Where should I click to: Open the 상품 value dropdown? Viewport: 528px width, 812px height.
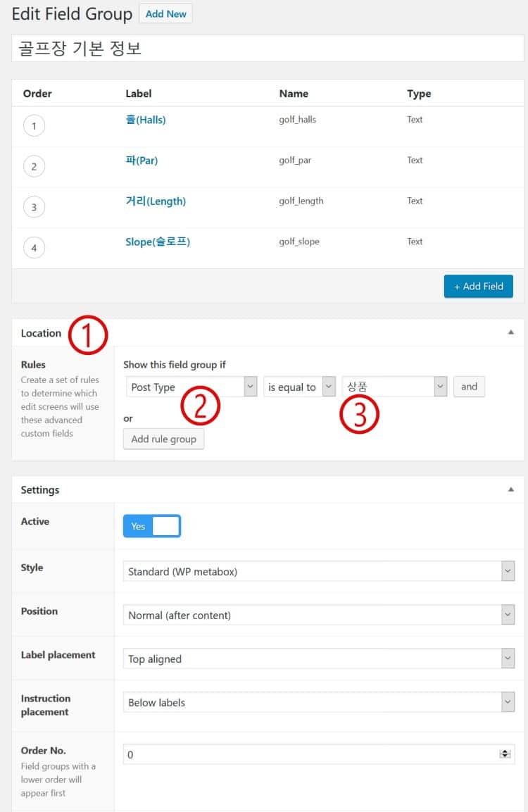coord(394,387)
